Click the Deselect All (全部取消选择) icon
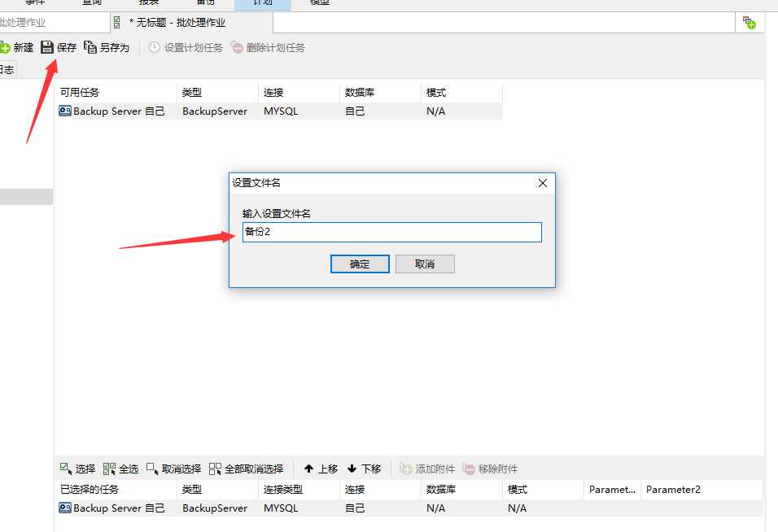The width and height of the screenshot is (778, 532). coord(215,469)
